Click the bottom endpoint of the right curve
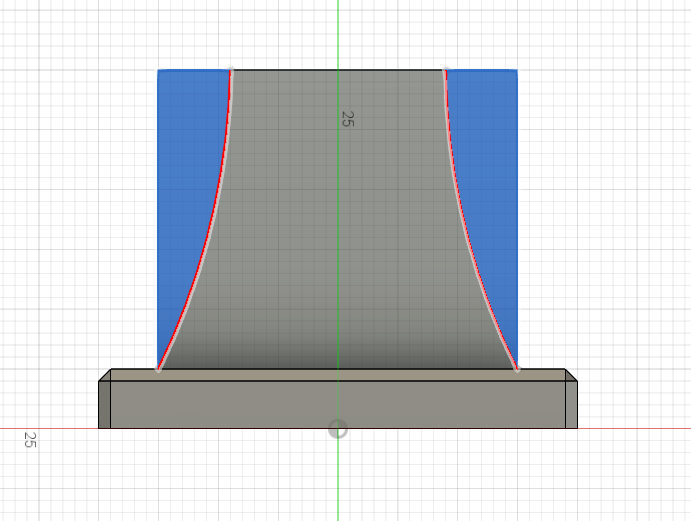This screenshot has height=521, width=691. [517, 370]
